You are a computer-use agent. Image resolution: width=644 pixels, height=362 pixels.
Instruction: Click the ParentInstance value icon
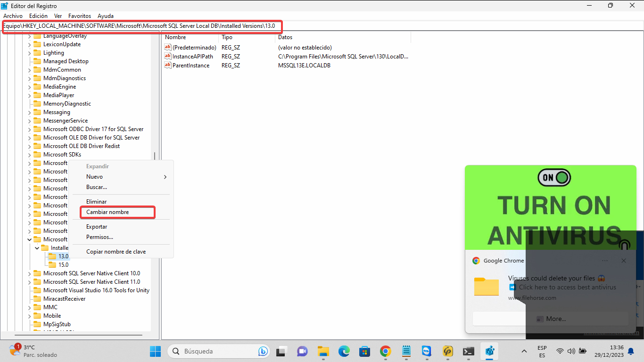167,65
